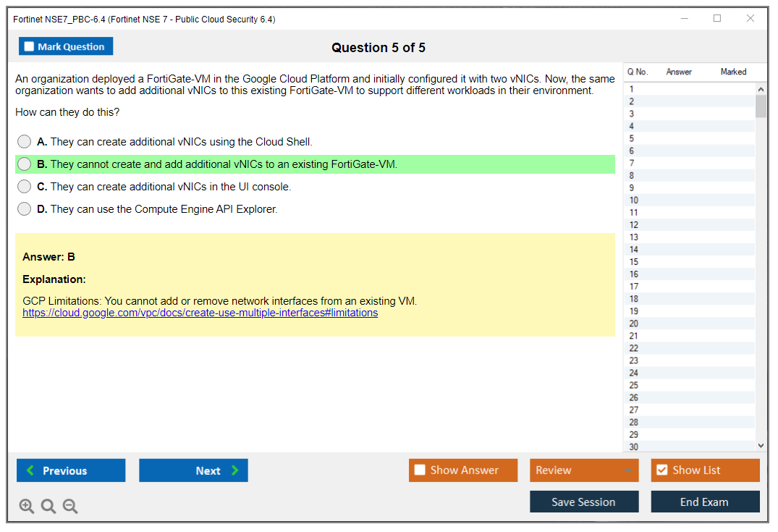778x532 pixels.
Task: Click the zoom in magnifier icon
Action: pyautogui.click(x=27, y=506)
